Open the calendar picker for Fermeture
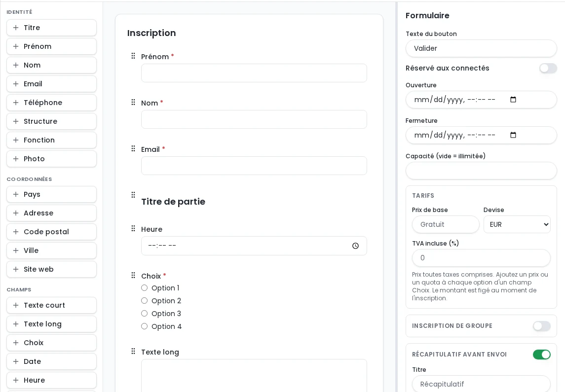 [513, 135]
